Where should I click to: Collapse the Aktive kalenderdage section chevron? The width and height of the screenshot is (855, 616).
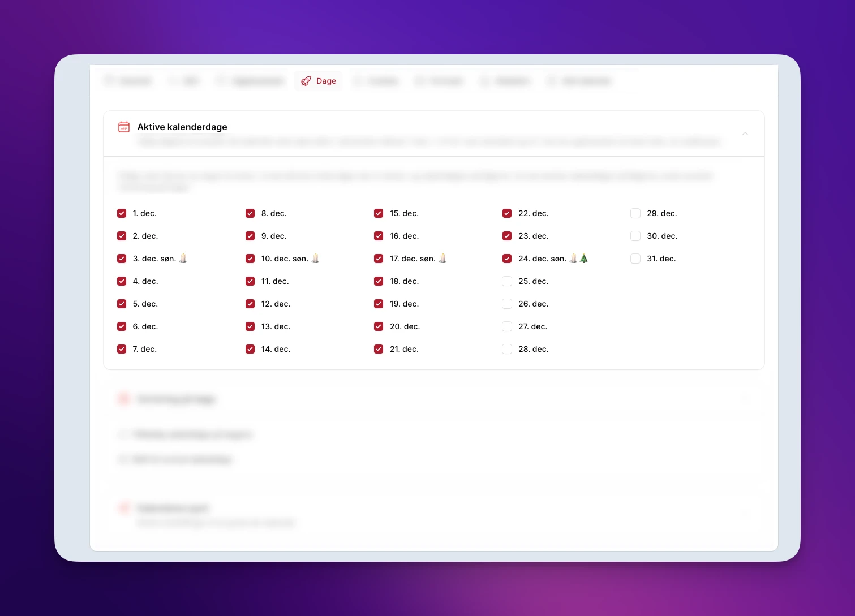point(745,133)
